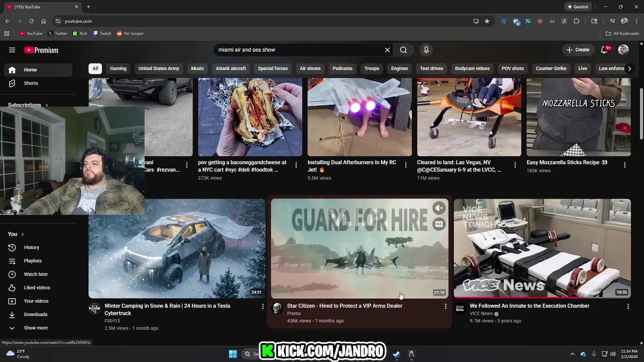Go to the YouTube Premium logo home
Viewport: 644px width, 362px height.
coord(41,50)
